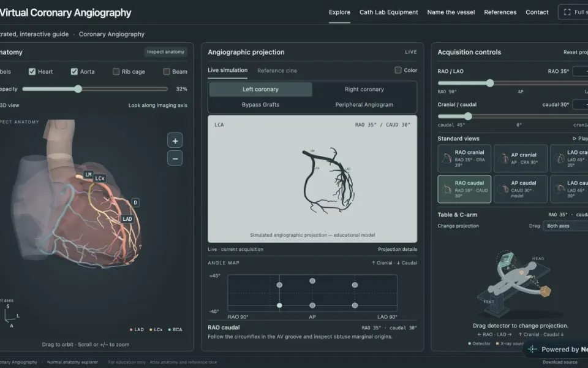This screenshot has height=368, width=588.
Task: Click the simulated angiographic projection image
Action: tap(312, 178)
